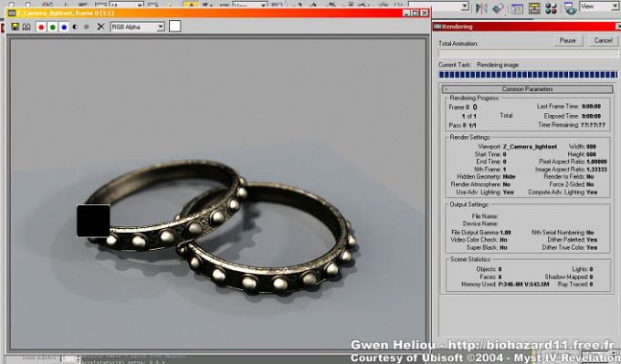
Task: Click the Save Bitmap disk icon
Action: (x=15, y=26)
